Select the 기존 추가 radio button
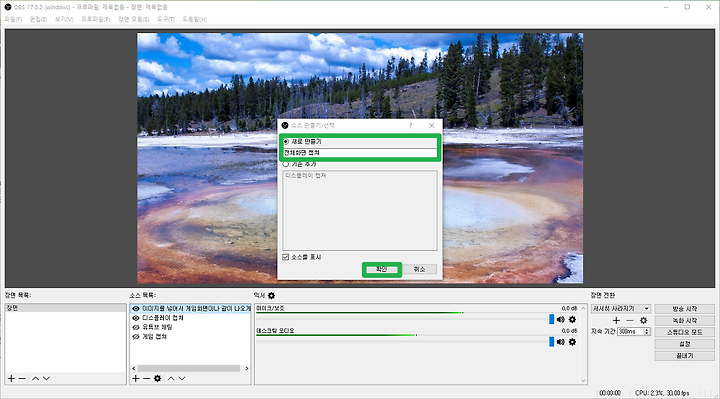 [x=286, y=164]
